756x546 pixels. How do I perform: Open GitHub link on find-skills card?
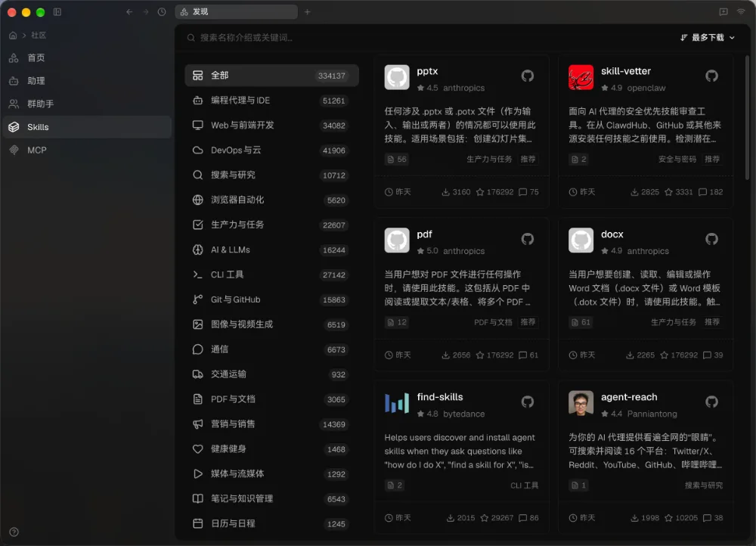(x=528, y=402)
